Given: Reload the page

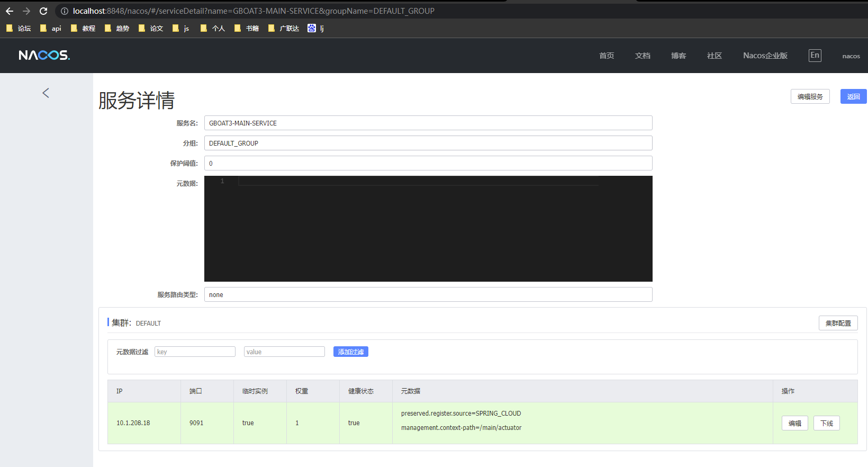Looking at the screenshot, I should pos(43,11).
